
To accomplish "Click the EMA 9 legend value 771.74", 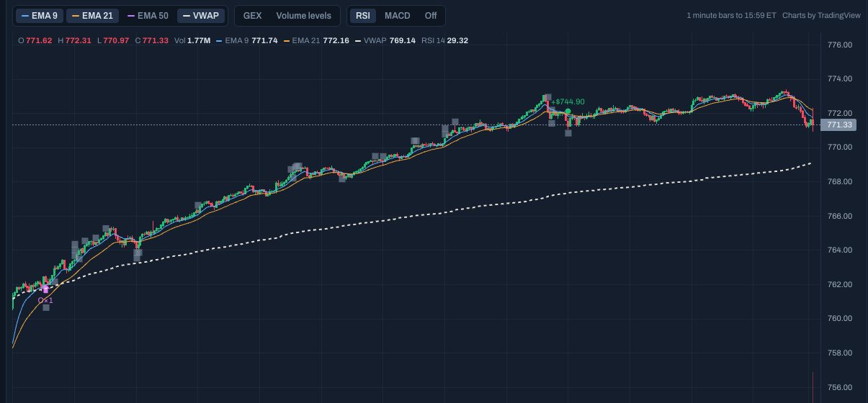I will click(264, 40).
